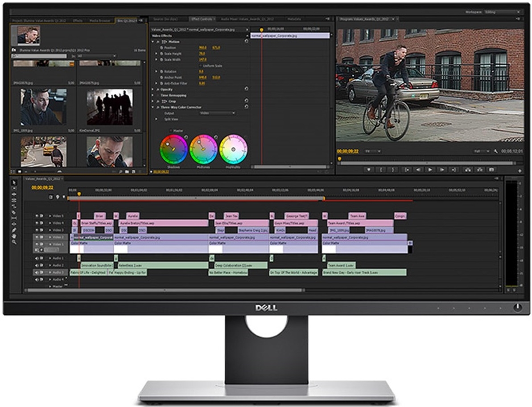The height and width of the screenshot is (407, 532).
Task: Toggle Video 4 track eye visibility
Action: 37,223
